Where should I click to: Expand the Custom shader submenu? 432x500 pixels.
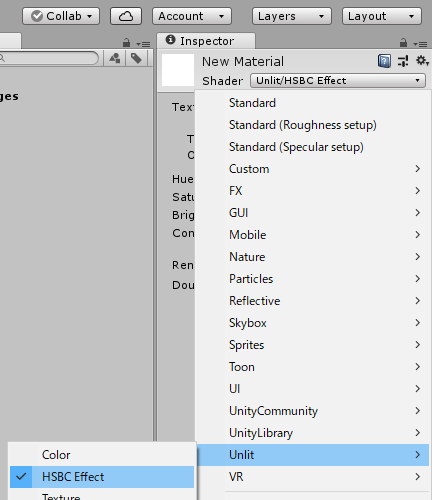click(312, 169)
